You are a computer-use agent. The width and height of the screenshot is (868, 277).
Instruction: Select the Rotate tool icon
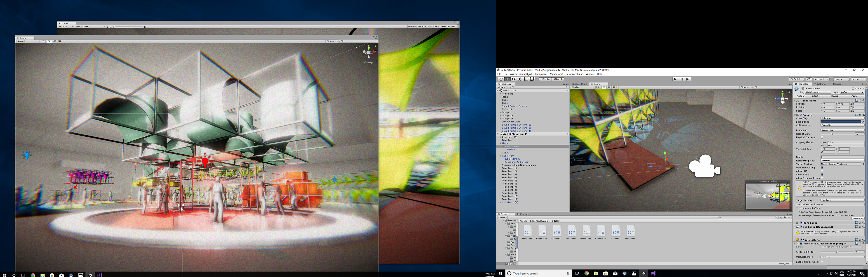(514, 79)
